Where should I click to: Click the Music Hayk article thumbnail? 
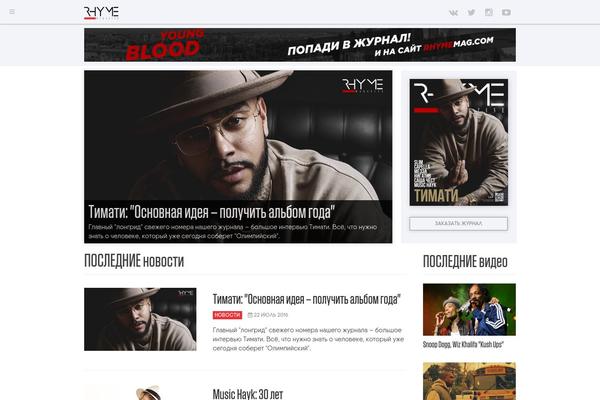tap(140, 392)
